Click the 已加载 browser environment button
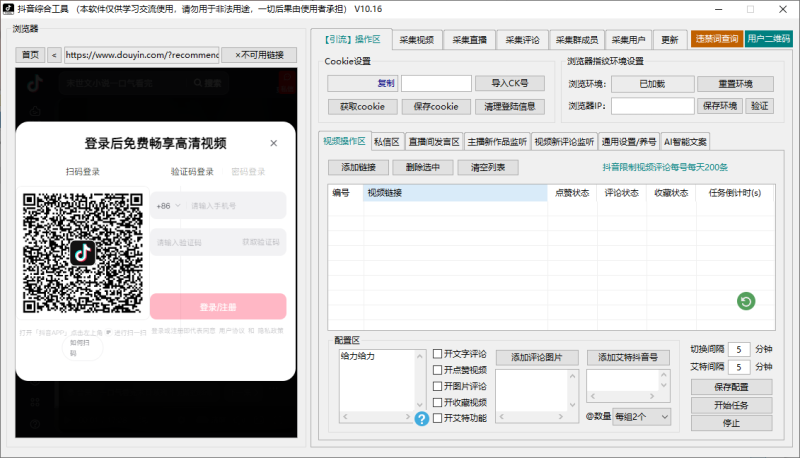This screenshot has height=458, width=800. click(x=653, y=84)
